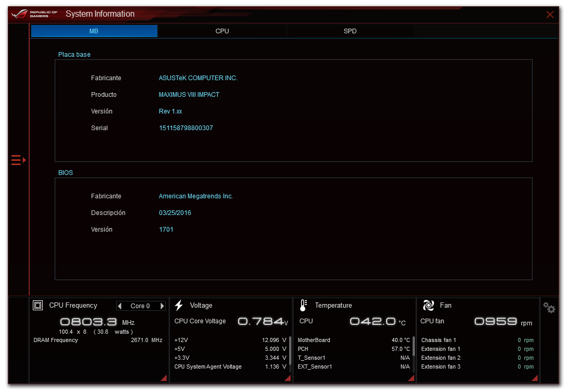
Task: Click American Megatrends Inc. BIOS manufacturer
Action: [195, 196]
